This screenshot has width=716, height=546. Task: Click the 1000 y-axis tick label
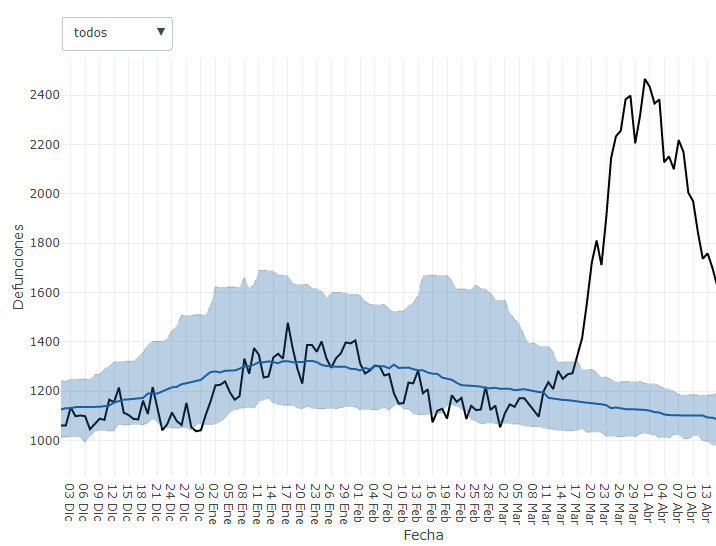(45, 441)
